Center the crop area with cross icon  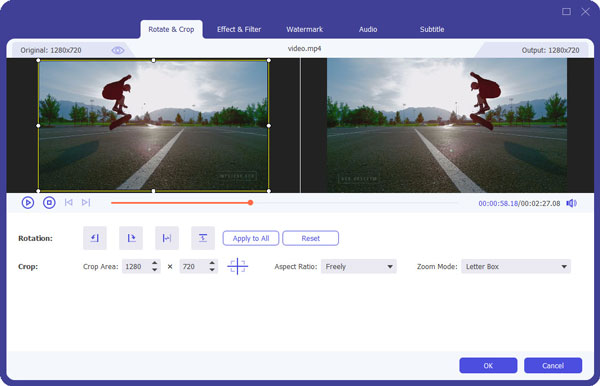point(238,266)
